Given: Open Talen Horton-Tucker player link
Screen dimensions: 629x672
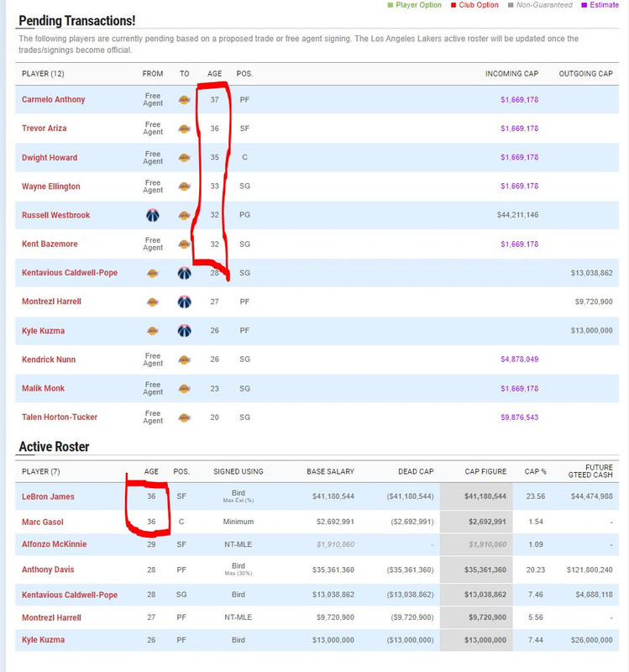Looking at the screenshot, I should point(60,417).
